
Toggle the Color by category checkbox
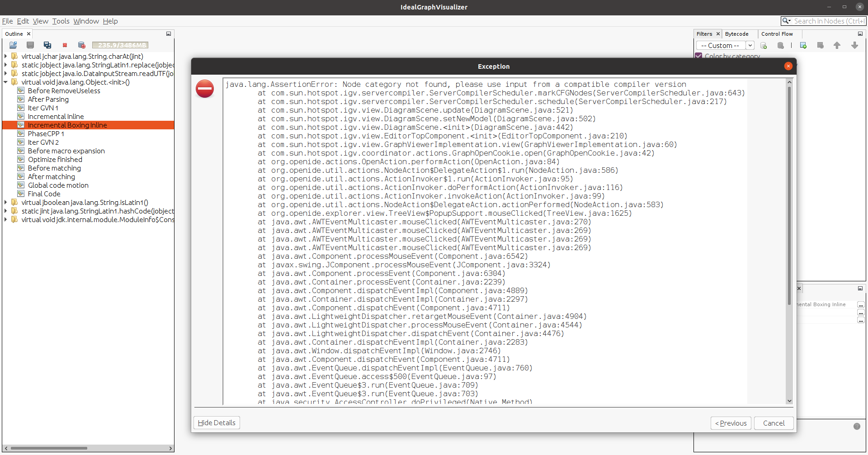click(x=699, y=56)
